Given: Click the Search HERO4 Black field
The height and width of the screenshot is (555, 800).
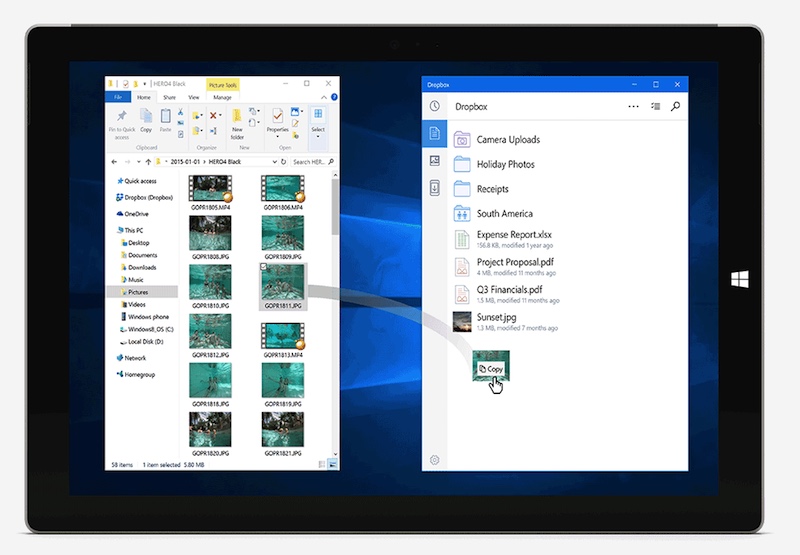Looking at the screenshot, I should click(x=313, y=162).
